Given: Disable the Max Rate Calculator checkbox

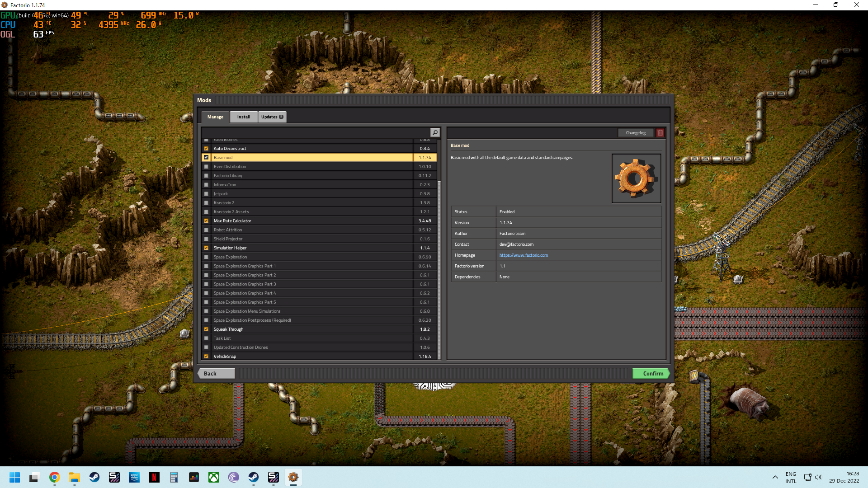Looking at the screenshot, I should [206, 221].
